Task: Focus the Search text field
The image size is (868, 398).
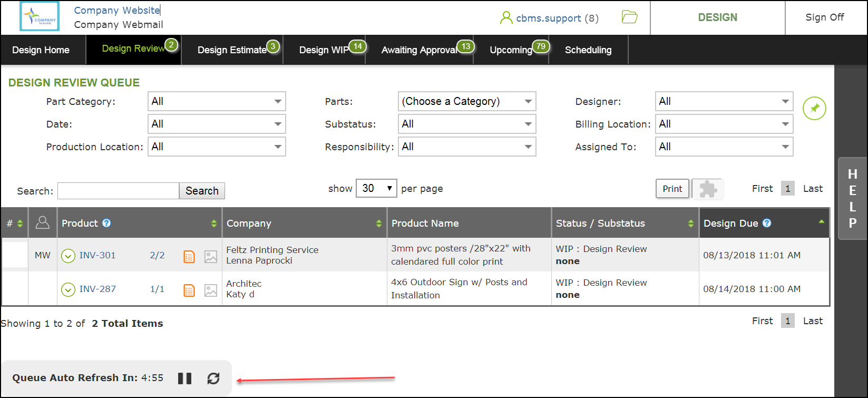Action: click(x=118, y=191)
